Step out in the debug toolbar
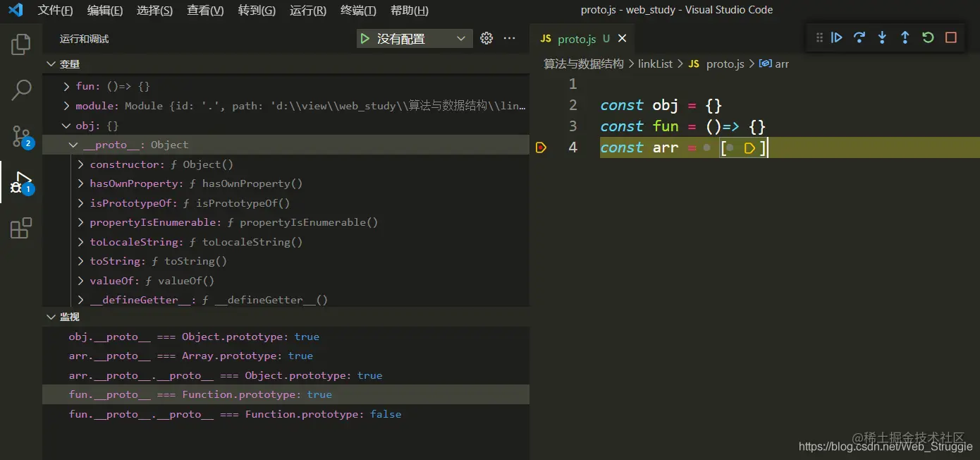This screenshot has height=460, width=980. click(905, 37)
